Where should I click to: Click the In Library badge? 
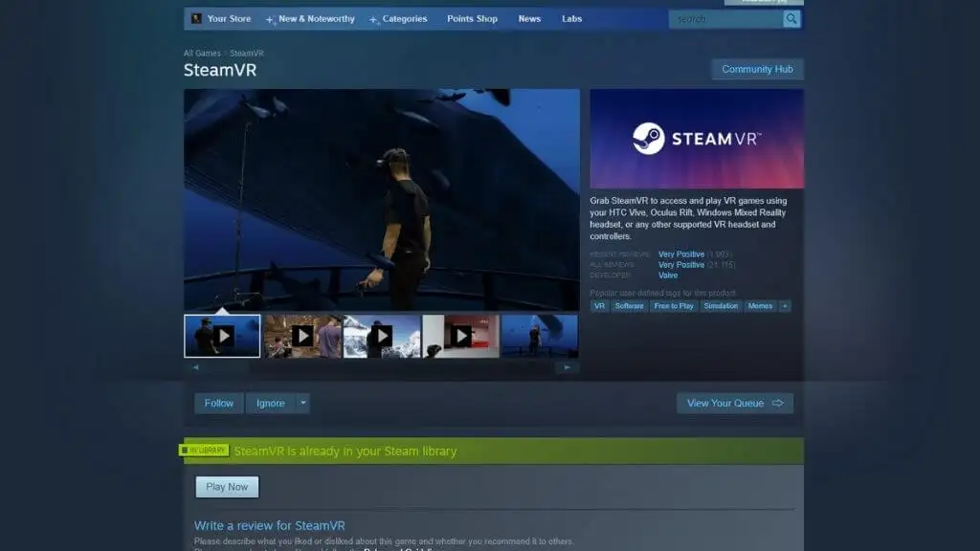[x=204, y=451]
